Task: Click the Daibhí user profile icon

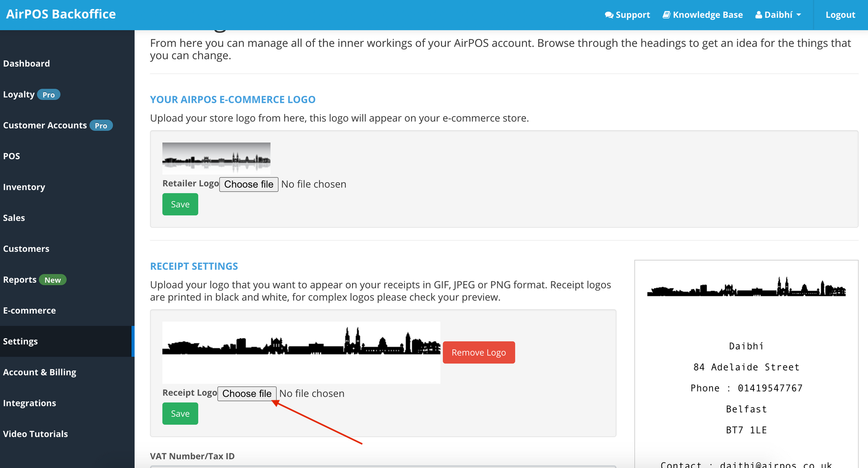Action: [759, 15]
